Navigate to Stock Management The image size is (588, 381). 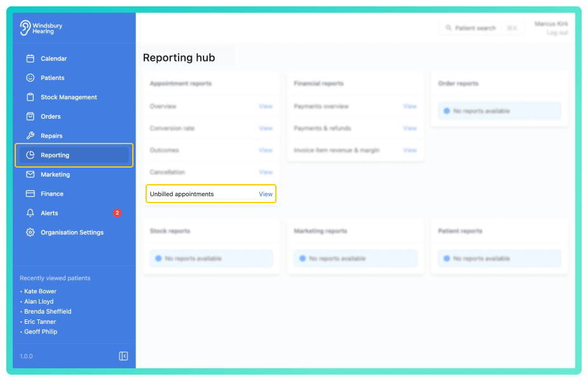click(74, 97)
